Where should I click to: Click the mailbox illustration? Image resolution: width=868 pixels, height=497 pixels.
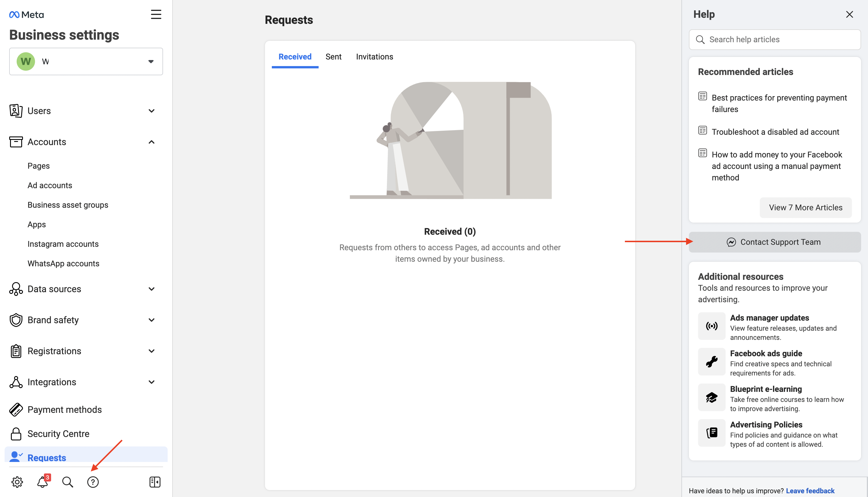pos(451,140)
